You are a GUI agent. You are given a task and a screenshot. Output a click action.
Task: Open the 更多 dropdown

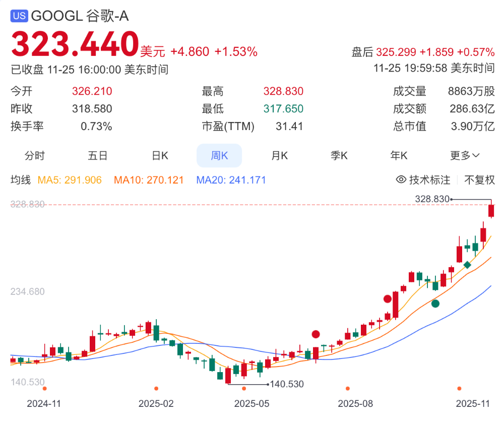tap(465, 156)
